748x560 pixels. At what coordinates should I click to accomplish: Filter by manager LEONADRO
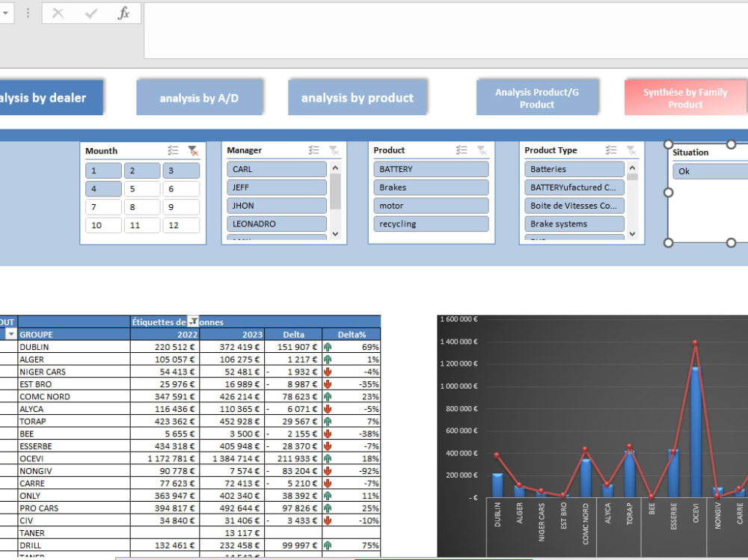click(277, 224)
